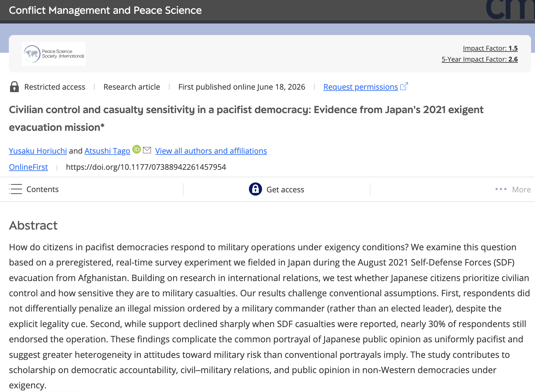Click the Restricted access padlock icon
This screenshot has height=392, width=535.
coord(14,87)
